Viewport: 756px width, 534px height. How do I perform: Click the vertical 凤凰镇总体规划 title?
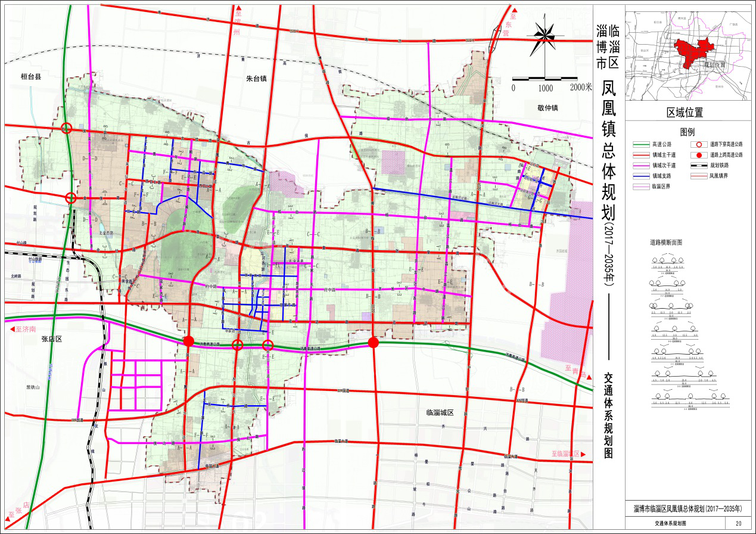point(608,150)
